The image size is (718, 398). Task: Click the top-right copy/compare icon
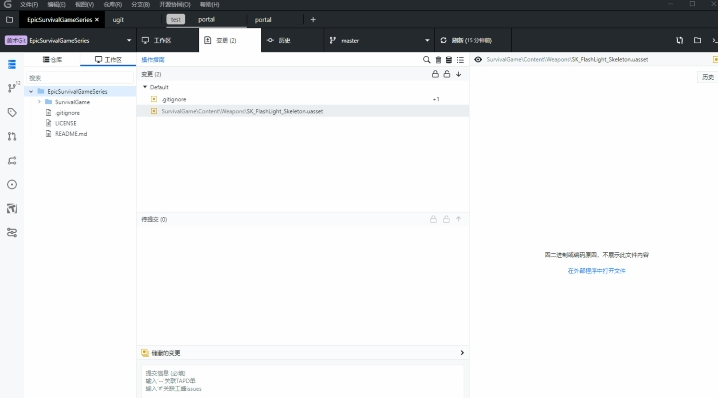coord(680,40)
